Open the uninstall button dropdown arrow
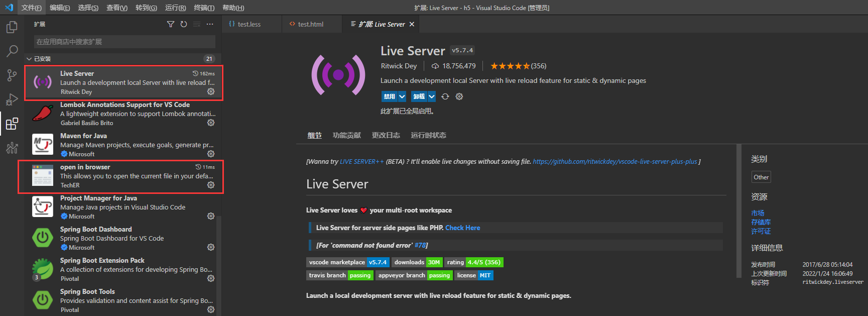This screenshot has width=868, height=316. [432, 96]
